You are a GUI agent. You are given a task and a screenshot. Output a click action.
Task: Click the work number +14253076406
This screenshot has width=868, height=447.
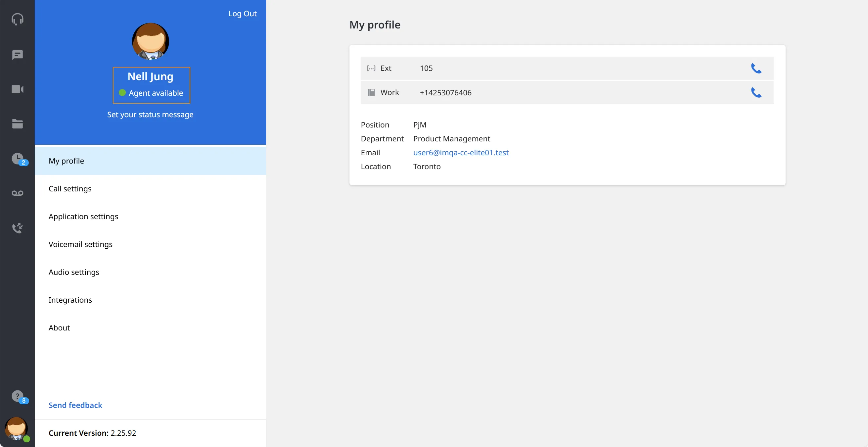(445, 93)
